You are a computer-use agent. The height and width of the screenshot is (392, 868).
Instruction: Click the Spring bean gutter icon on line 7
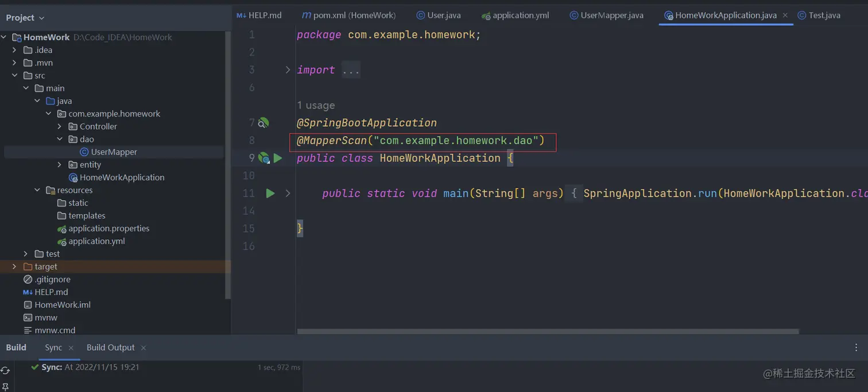click(263, 123)
